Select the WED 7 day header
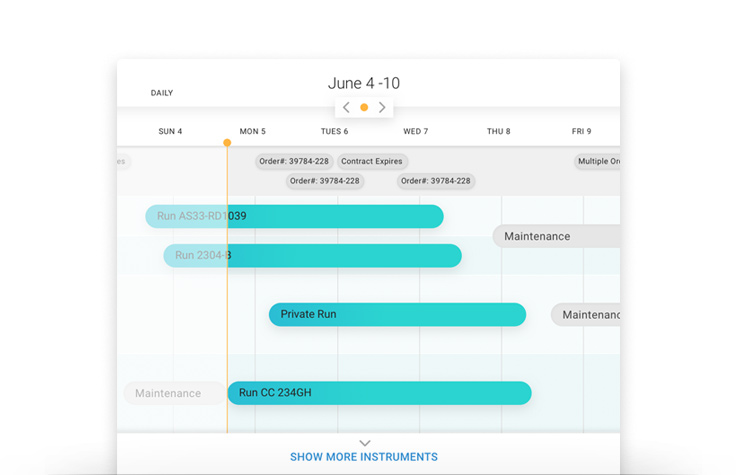The width and height of the screenshot is (736, 475). [x=416, y=131]
